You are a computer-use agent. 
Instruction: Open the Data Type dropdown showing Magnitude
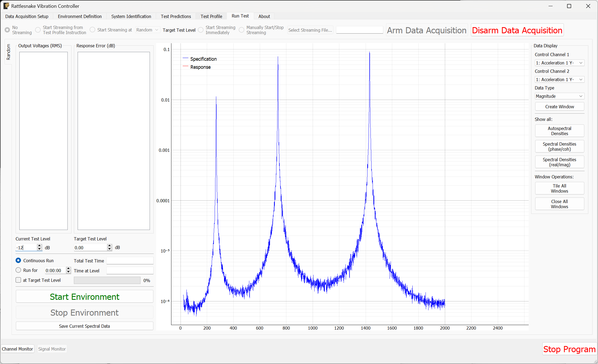(x=559, y=96)
